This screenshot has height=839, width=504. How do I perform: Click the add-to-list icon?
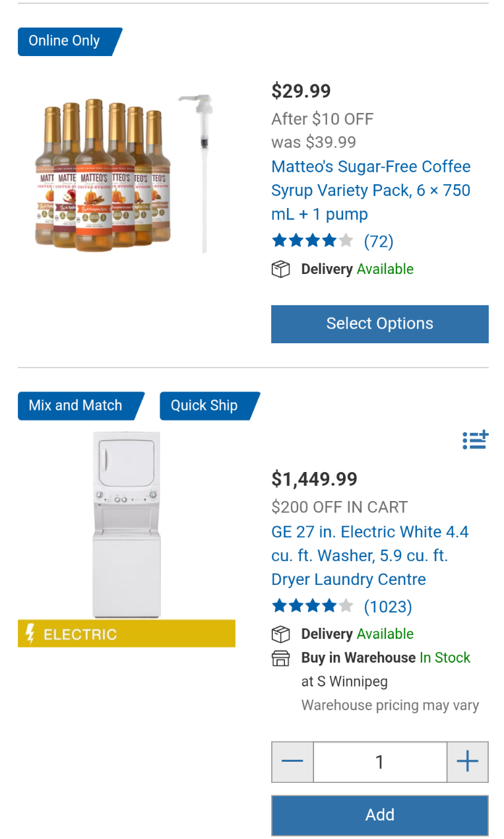(x=475, y=440)
